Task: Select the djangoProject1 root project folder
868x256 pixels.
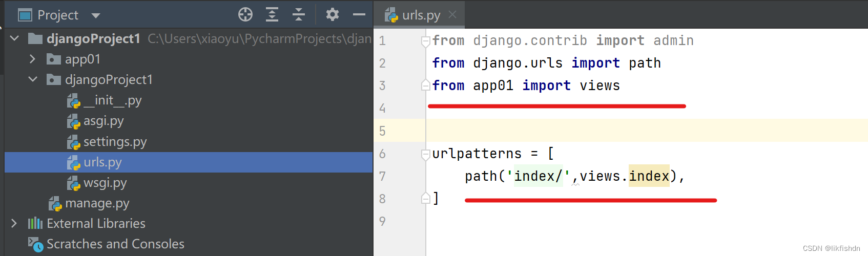Action: [94, 39]
